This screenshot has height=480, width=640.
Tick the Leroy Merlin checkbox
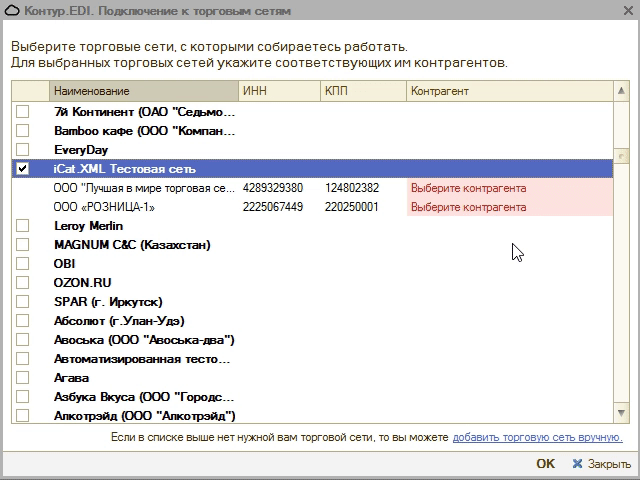coord(22,225)
